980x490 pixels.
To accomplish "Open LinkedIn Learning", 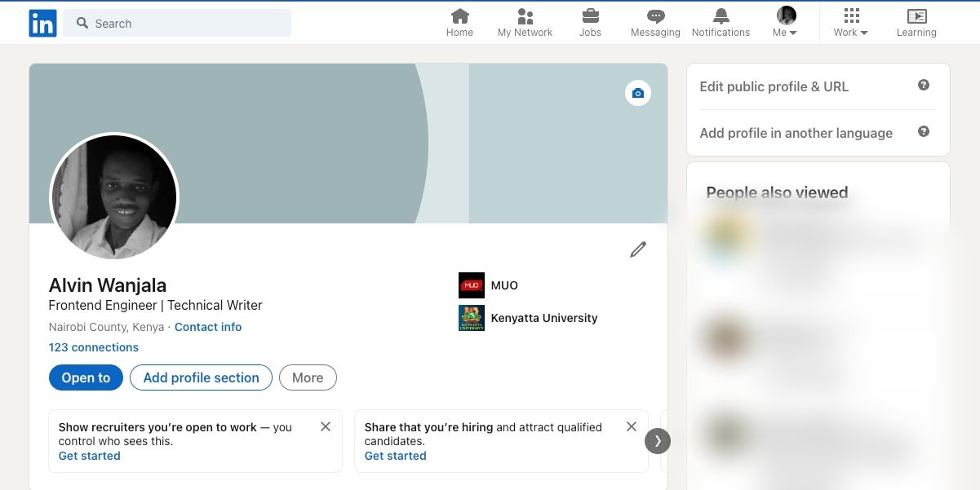I will (916, 20).
